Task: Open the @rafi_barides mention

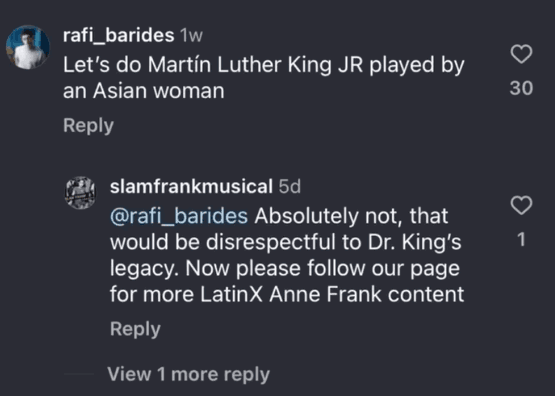Action: pos(179,216)
